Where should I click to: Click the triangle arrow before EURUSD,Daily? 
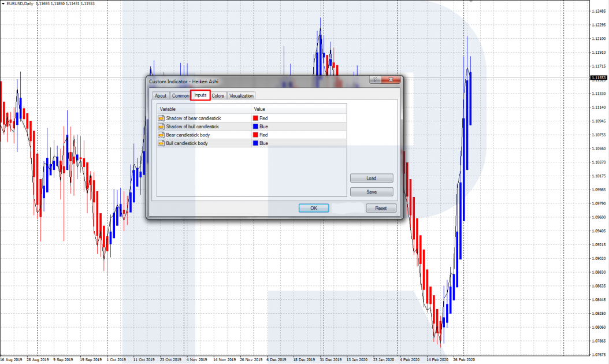click(3, 3)
